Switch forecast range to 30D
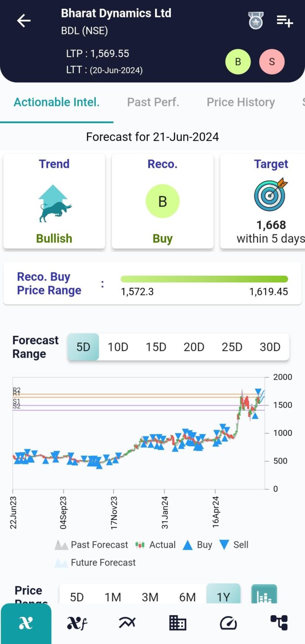This screenshot has width=305, height=644. tap(270, 347)
